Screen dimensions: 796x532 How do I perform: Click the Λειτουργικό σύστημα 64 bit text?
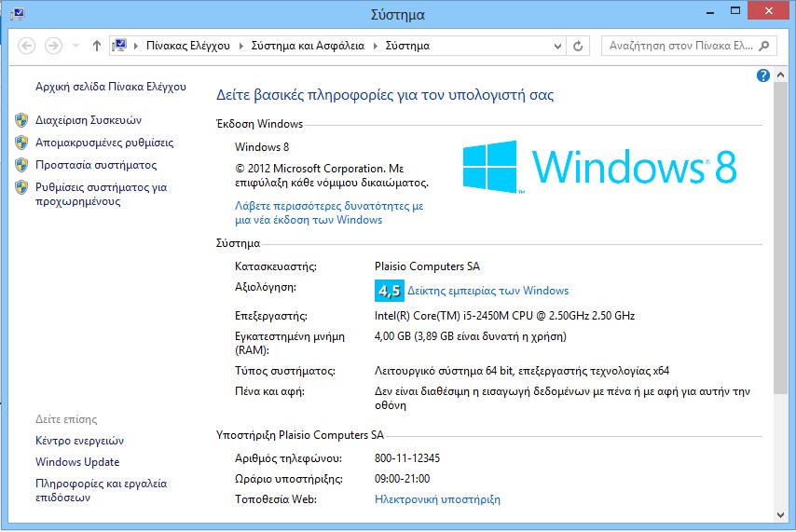(522, 371)
